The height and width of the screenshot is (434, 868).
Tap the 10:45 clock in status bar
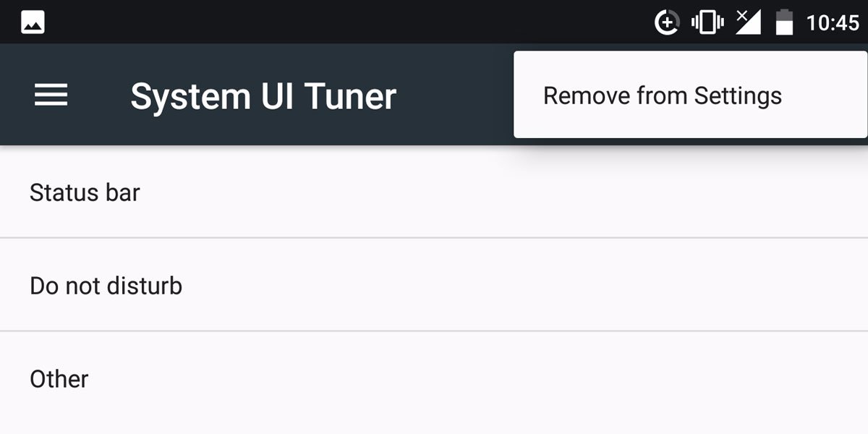(833, 23)
